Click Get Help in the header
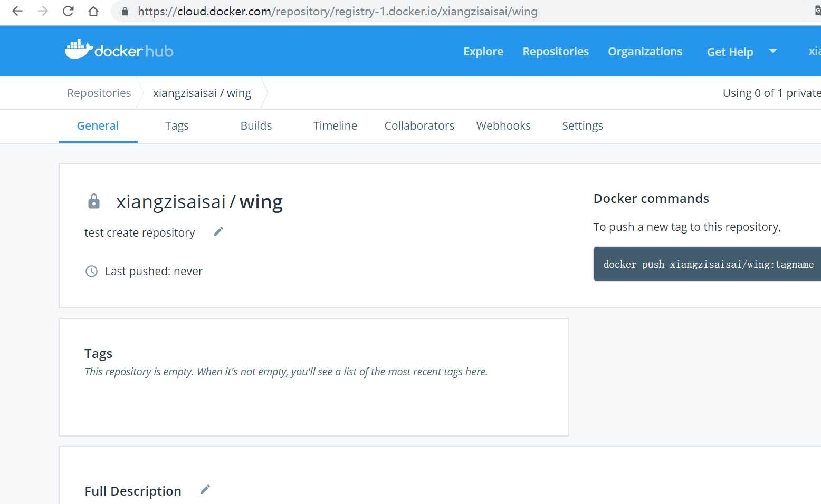The width and height of the screenshot is (821, 504). pos(730,52)
